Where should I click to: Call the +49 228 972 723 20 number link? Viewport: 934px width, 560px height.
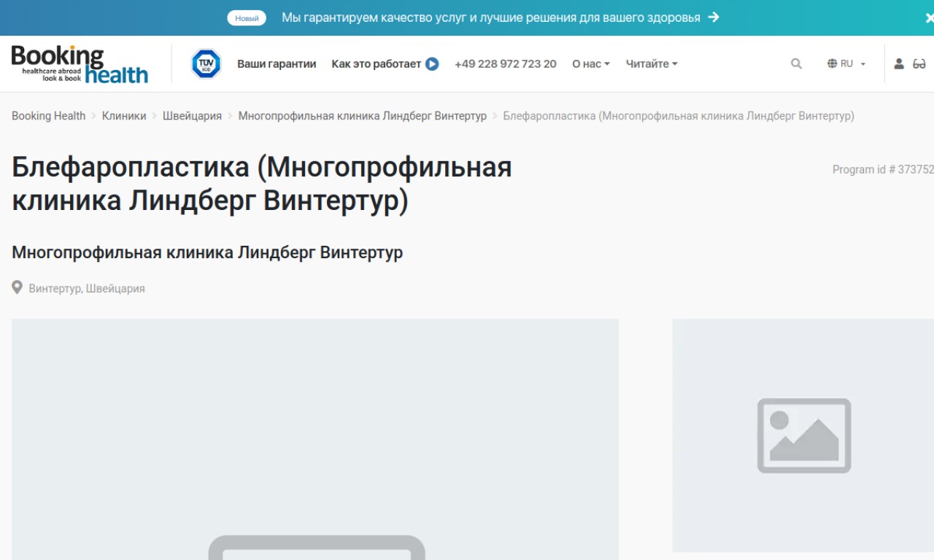[506, 64]
